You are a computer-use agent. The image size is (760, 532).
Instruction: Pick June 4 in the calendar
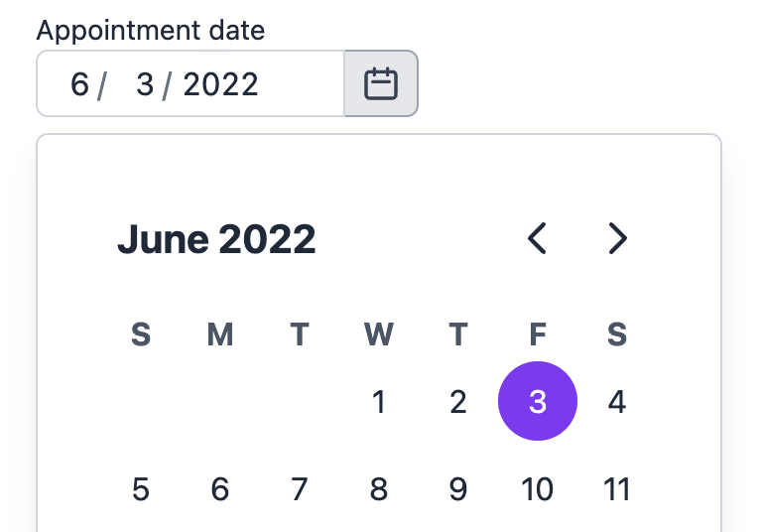pyautogui.click(x=617, y=402)
